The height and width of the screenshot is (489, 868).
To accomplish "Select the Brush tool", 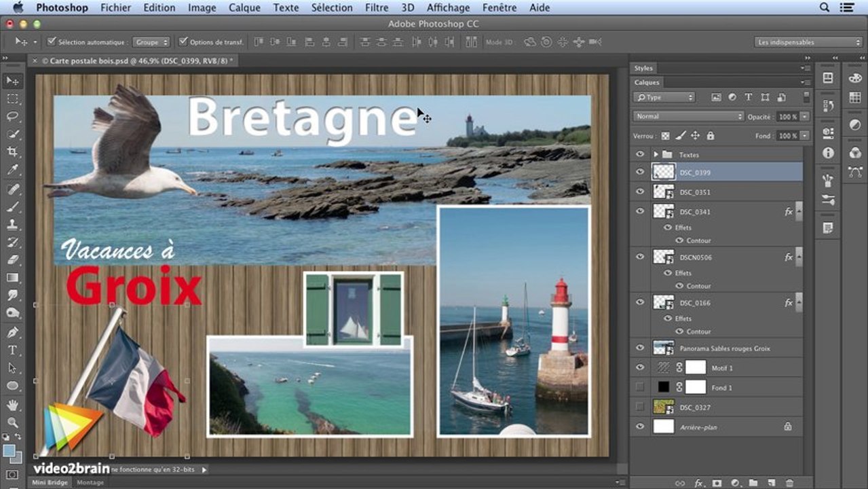I will [x=12, y=207].
